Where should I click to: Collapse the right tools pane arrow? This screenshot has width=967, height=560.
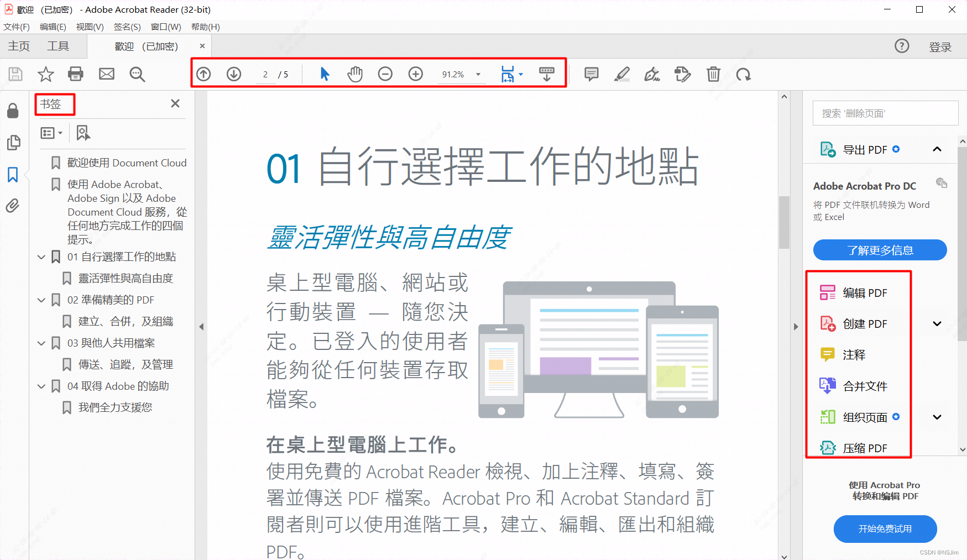tap(796, 327)
